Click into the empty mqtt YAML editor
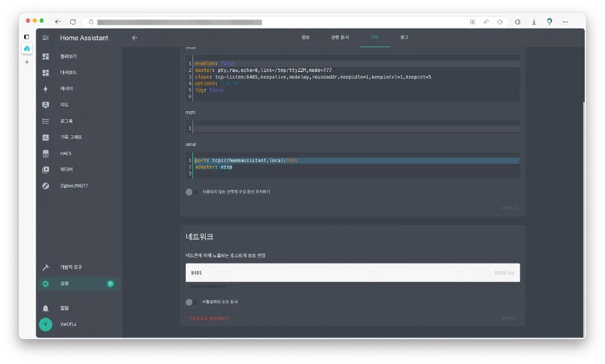Image resolution: width=605 pixels, height=364 pixels. click(x=356, y=128)
